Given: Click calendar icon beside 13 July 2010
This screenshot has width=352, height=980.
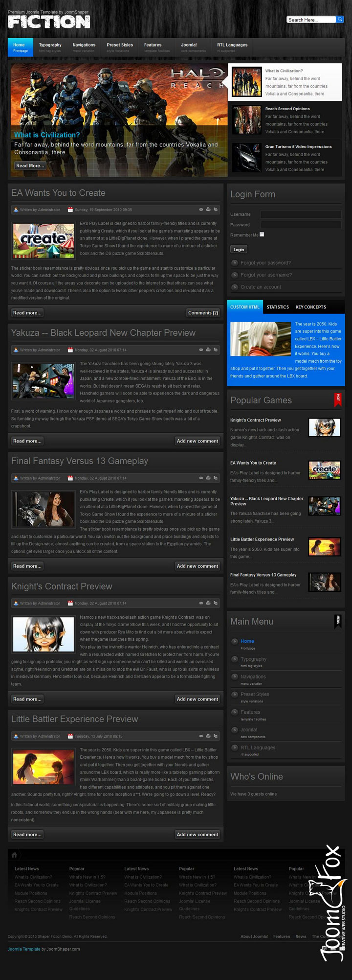Looking at the screenshot, I should point(70,736).
